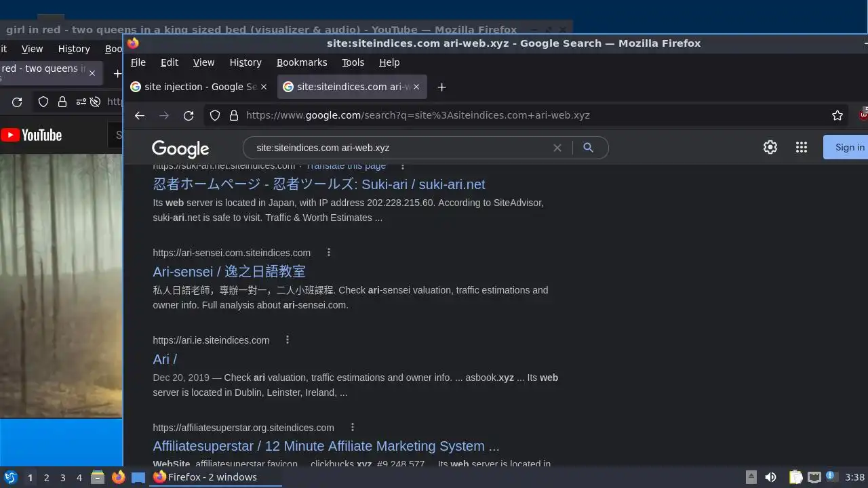Open options for the ari.ie.siteindices.com result
This screenshot has width=868, height=488.
coord(288,340)
